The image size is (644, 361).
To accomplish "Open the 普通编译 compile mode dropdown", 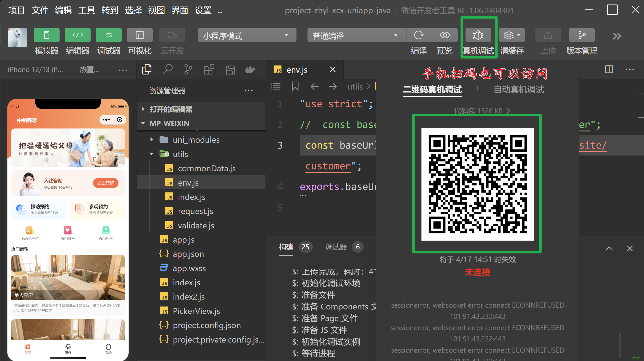I will [356, 35].
